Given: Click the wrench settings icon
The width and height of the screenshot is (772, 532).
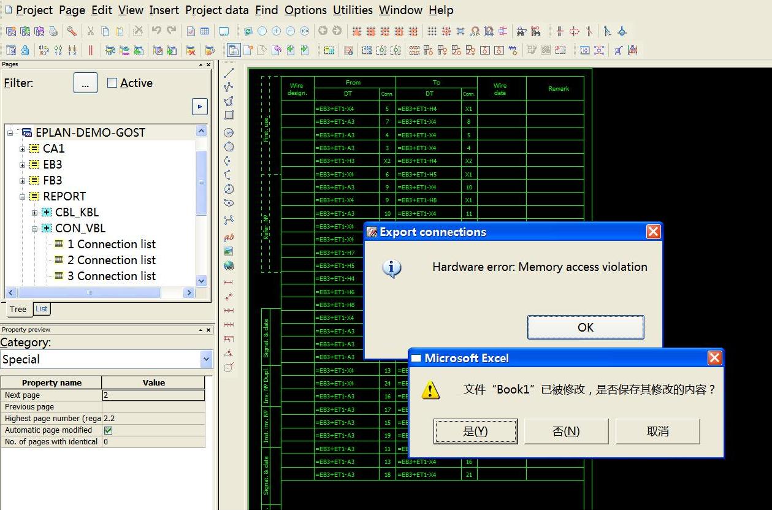Looking at the screenshot, I should 72,31.
